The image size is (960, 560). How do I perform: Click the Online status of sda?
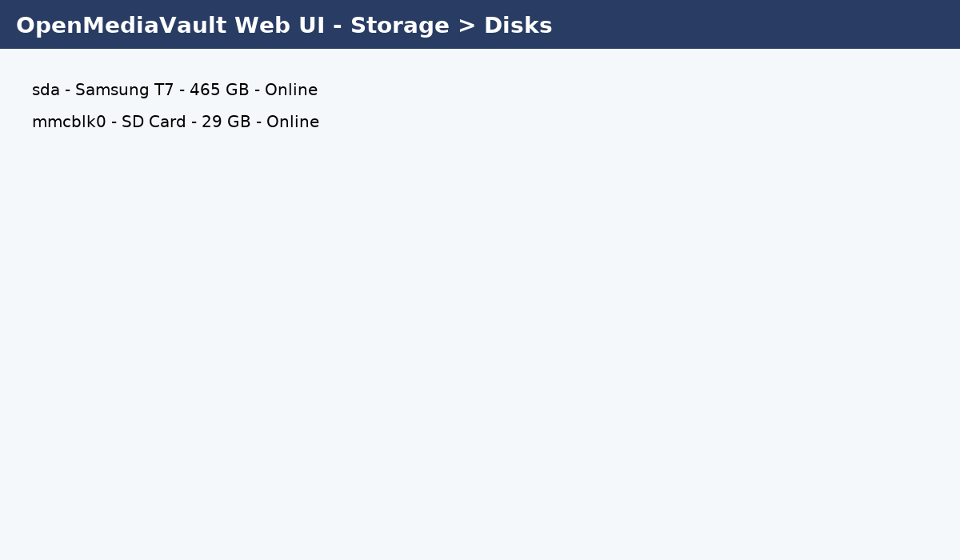[x=291, y=90]
